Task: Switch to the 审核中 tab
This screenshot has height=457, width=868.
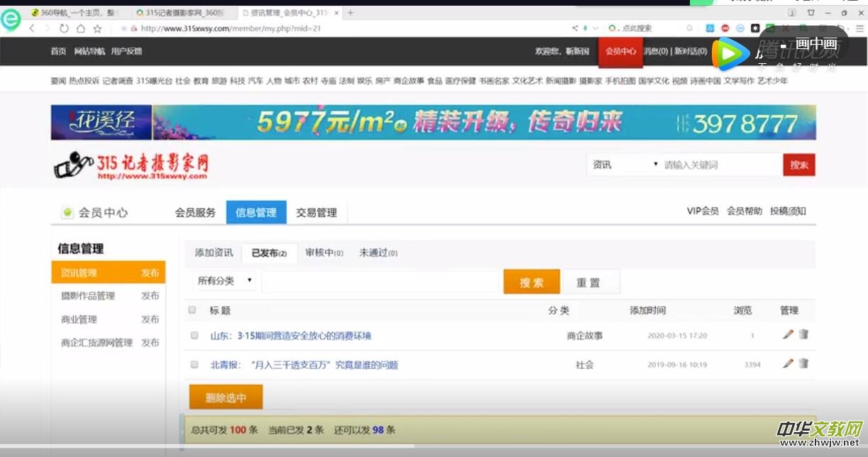Action: pyautogui.click(x=323, y=253)
